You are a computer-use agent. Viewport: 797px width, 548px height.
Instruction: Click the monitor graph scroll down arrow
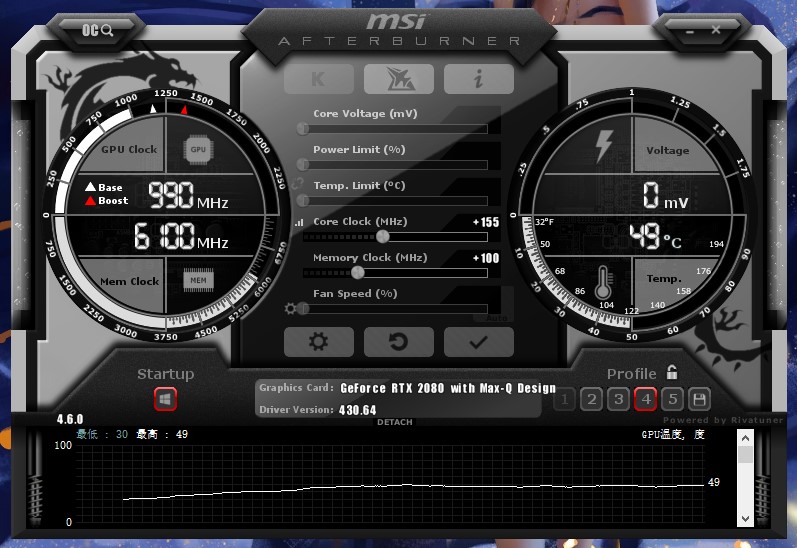745,519
